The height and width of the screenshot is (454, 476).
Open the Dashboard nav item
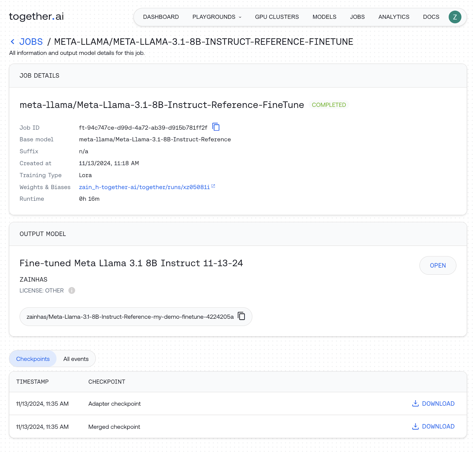[x=161, y=17]
